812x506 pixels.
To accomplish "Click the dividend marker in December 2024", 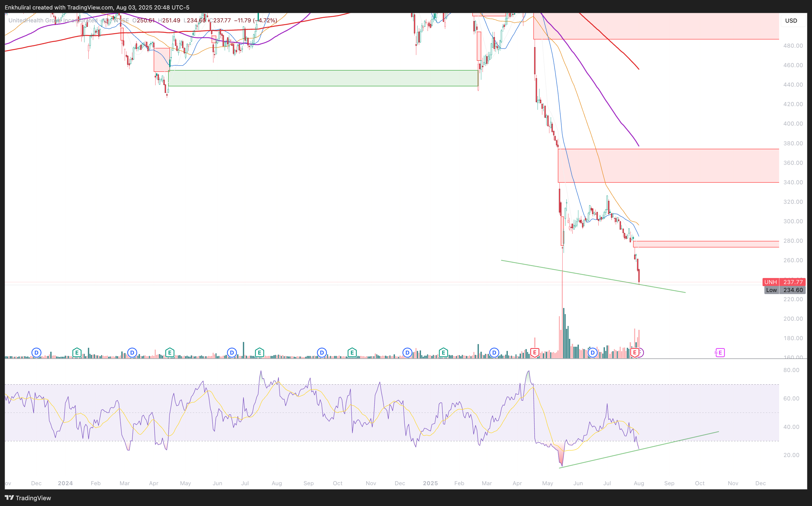I will 407,353.
